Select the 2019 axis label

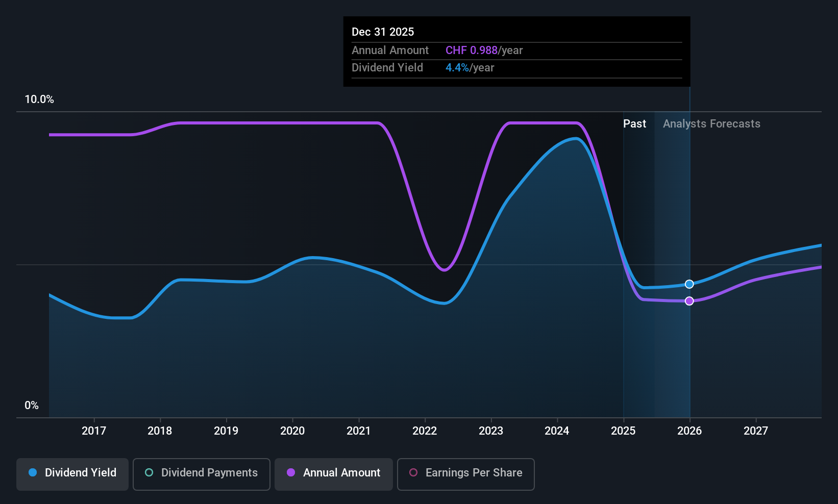coord(226,431)
